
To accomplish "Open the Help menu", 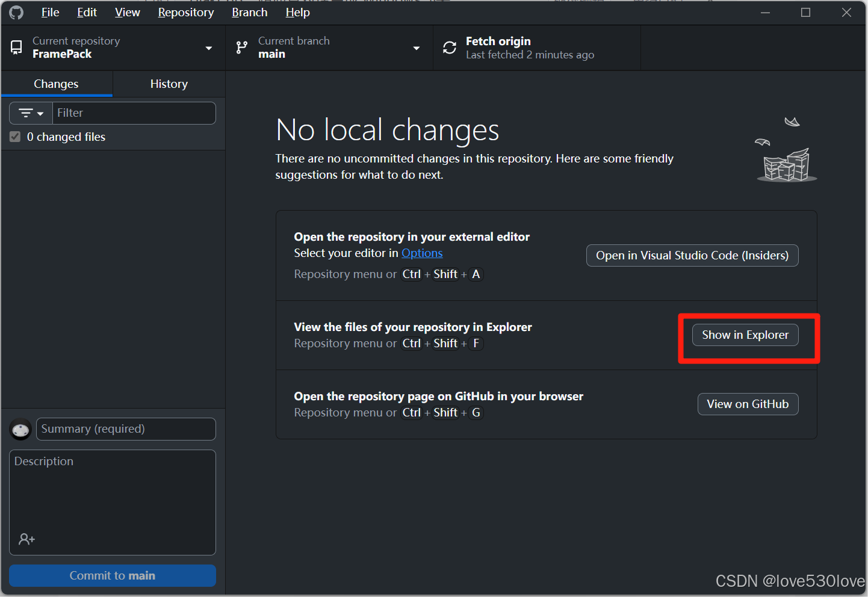I will coord(298,12).
